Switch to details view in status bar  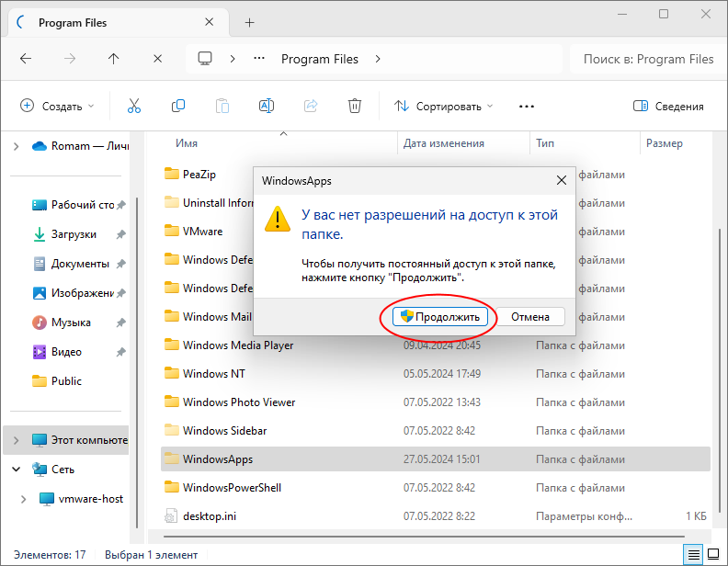click(x=694, y=554)
